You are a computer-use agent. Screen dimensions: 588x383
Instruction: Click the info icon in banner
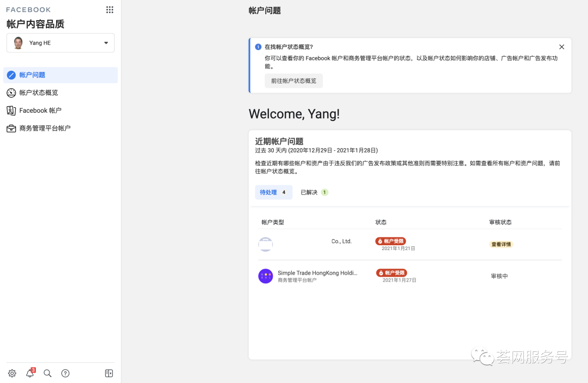pyautogui.click(x=258, y=47)
